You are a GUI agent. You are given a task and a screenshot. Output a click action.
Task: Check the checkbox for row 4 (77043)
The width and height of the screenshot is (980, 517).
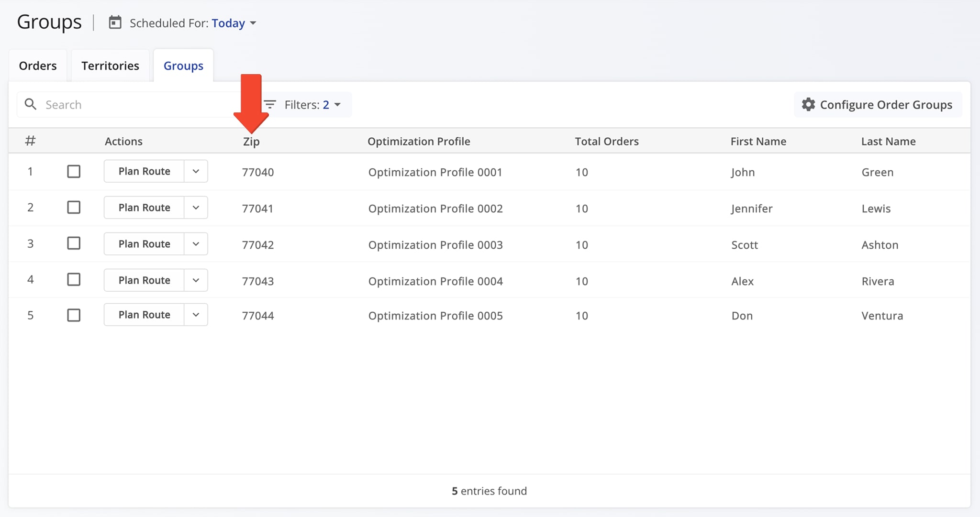click(x=74, y=279)
